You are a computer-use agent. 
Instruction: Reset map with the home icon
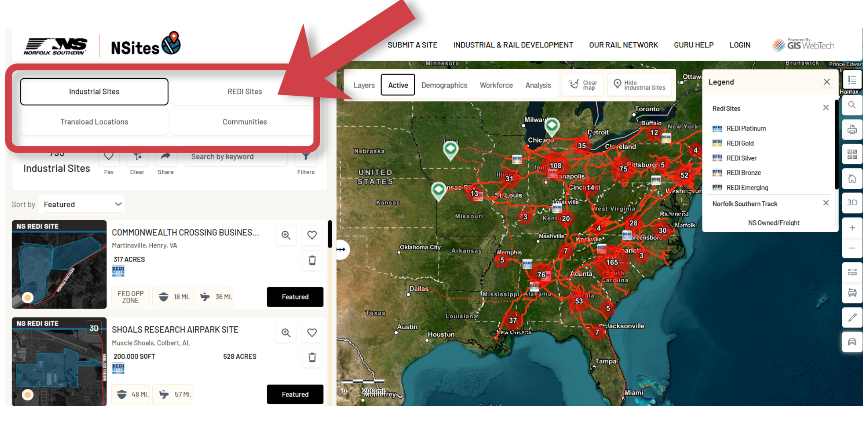852,179
